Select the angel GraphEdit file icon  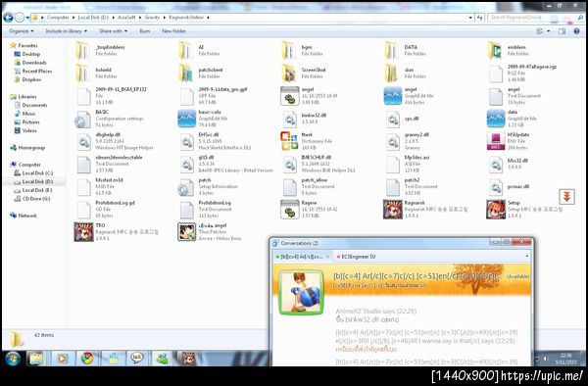(x=393, y=96)
